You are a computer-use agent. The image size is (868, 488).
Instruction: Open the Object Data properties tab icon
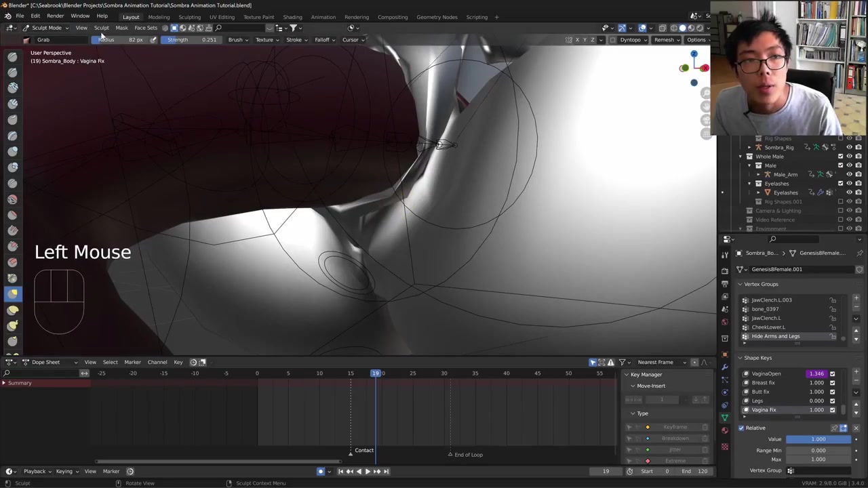725,418
